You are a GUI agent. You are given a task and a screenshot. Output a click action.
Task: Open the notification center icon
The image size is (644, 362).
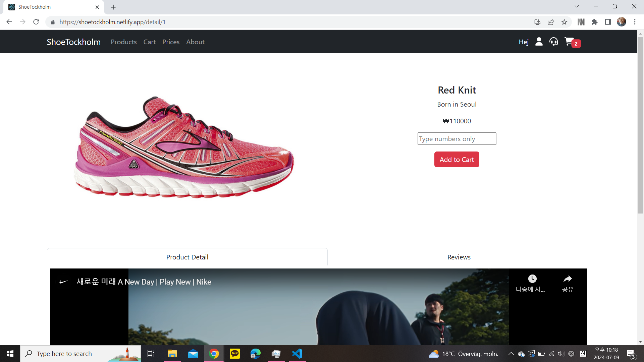631,354
